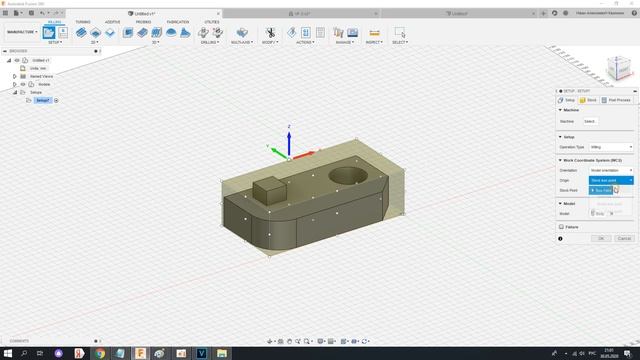The width and height of the screenshot is (640, 360).
Task: Switch to the PROBING ribbon tab
Action: point(143,22)
